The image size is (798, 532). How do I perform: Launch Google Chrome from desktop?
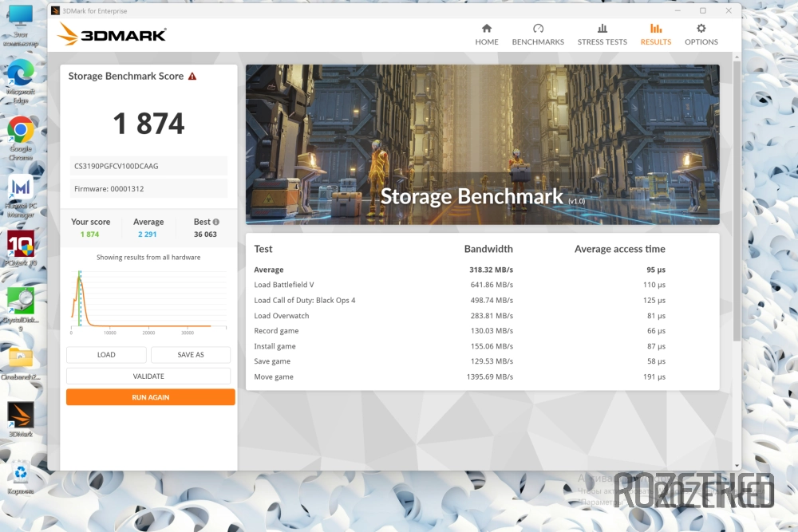point(20,130)
